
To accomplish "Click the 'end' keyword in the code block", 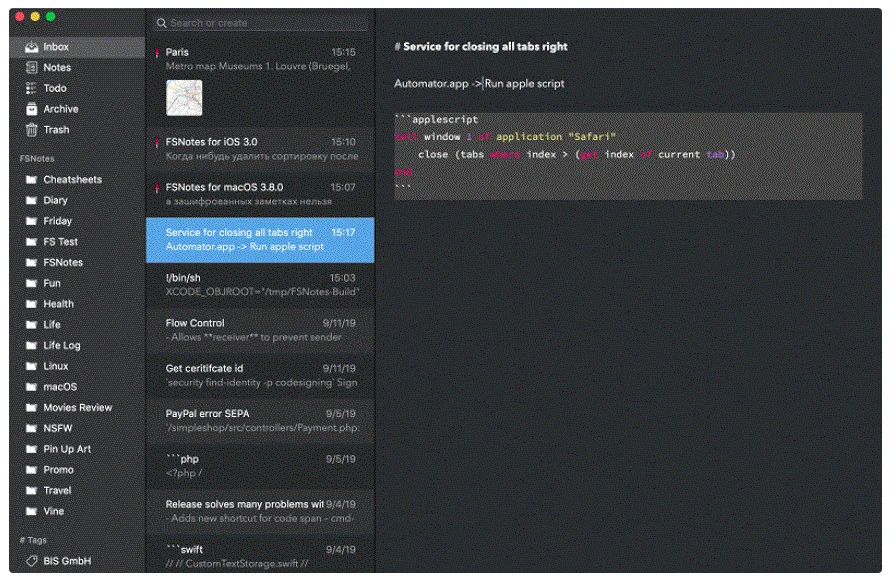I will pos(403,172).
